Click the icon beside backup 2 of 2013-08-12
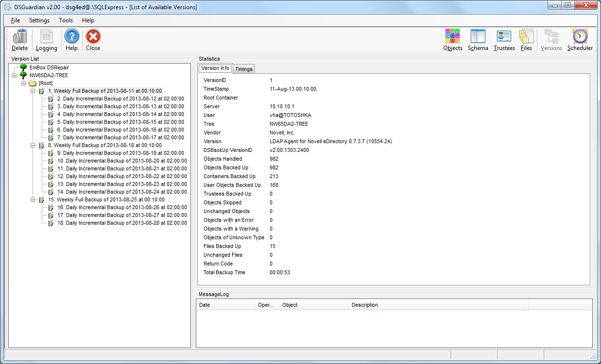Viewport: 601px width, 364px height. (x=51, y=99)
